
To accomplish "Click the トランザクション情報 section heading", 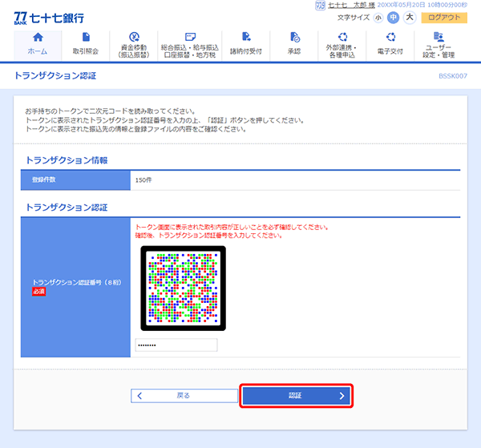I will [x=67, y=160].
